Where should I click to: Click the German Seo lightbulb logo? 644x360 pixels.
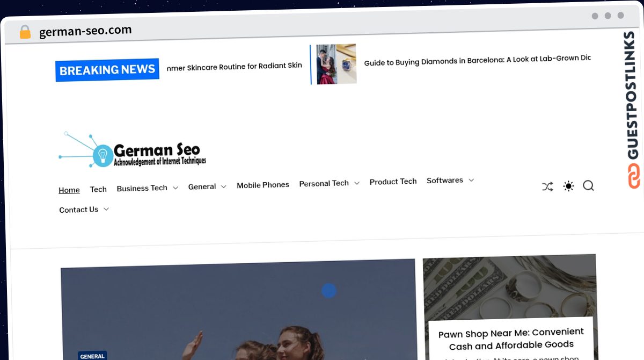coord(103,155)
